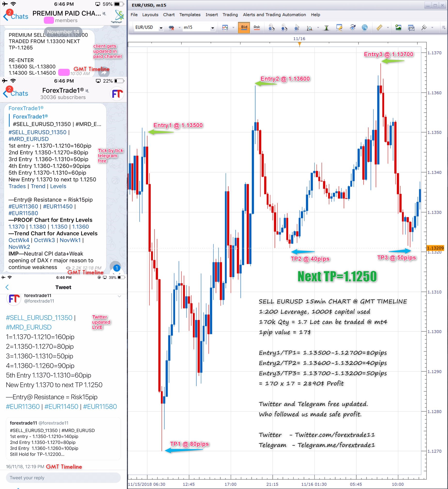This screenshot has height=489, width=448.
Task: Click the fit-vertical green arrows icon
Action: pos(326,28)
